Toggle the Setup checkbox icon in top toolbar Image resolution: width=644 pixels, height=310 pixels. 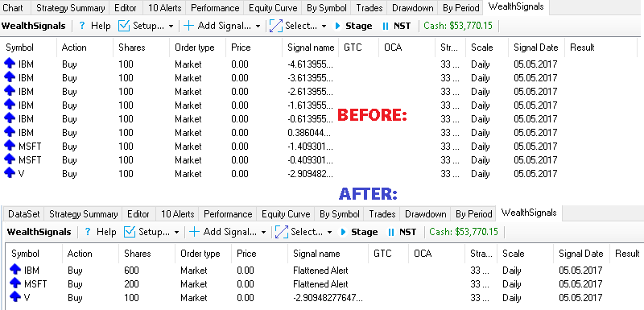pyautogui.click(x=124, y=26)
